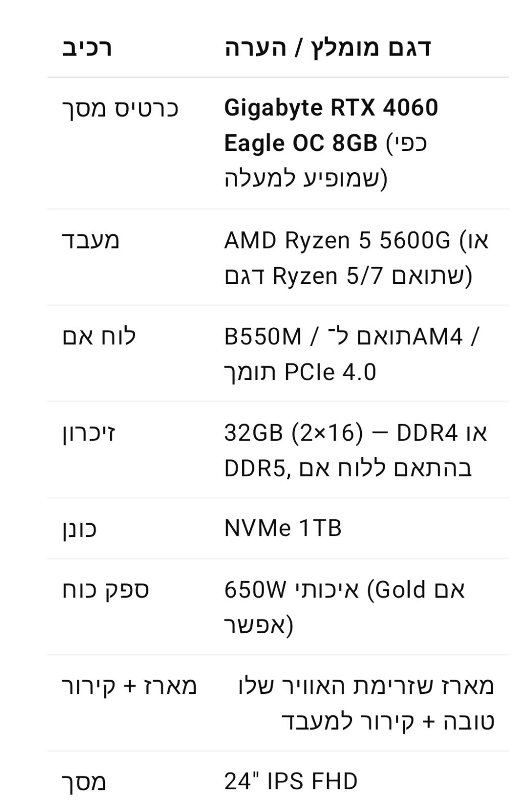Select the 'לוח אם' row label
The image size is (532, 808).
[99, 336]
